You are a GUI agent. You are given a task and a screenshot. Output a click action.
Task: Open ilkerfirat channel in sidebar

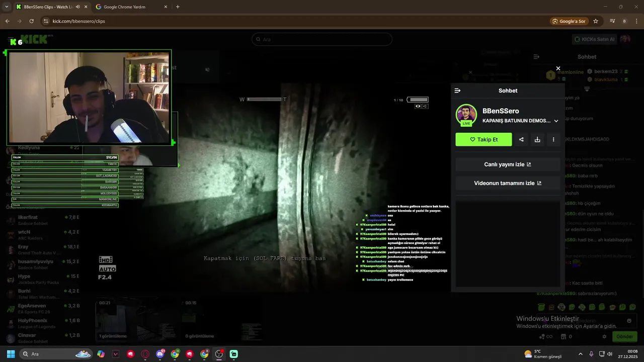(x=42, y=220)
